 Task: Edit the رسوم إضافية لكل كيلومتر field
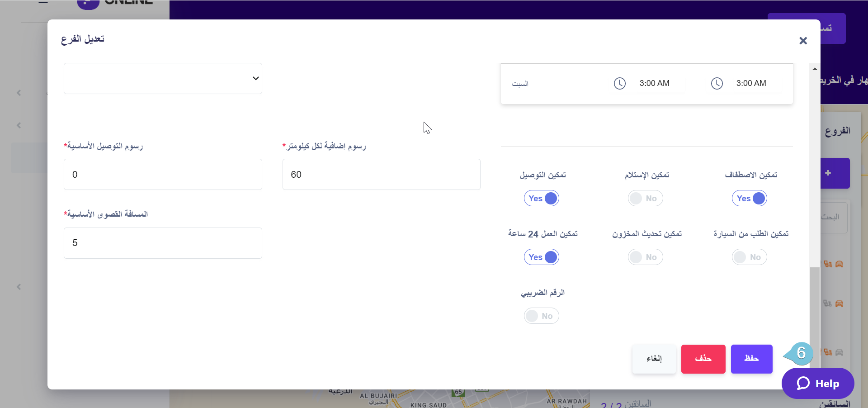382,174
